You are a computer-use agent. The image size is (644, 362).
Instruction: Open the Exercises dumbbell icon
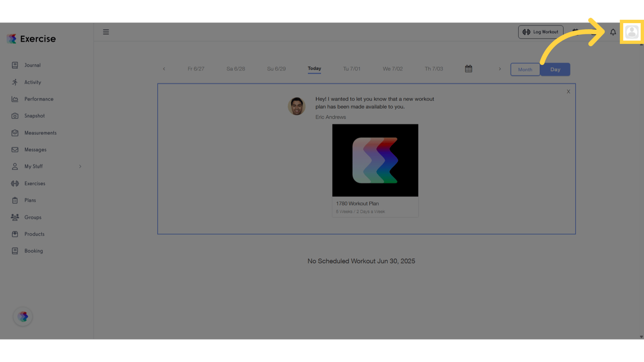click(16, 183)
